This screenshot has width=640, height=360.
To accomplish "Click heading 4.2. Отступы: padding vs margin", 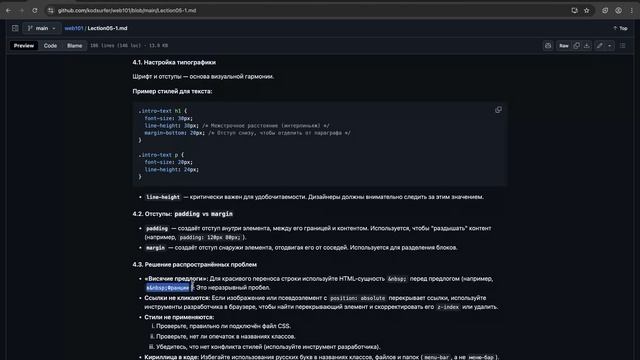I will point(182,214).
